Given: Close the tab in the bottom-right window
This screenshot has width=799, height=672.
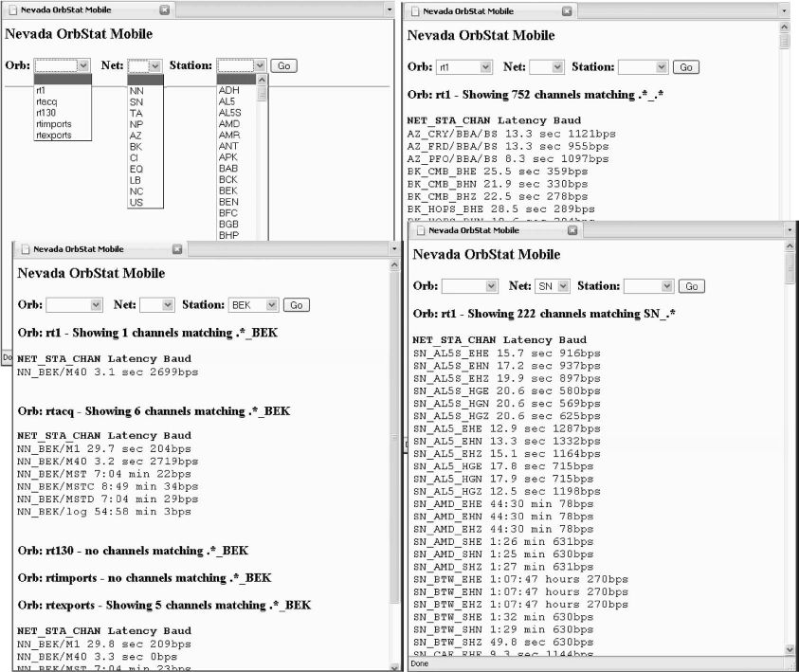Looking at the screenshot, I should click(x=572, y=230).
